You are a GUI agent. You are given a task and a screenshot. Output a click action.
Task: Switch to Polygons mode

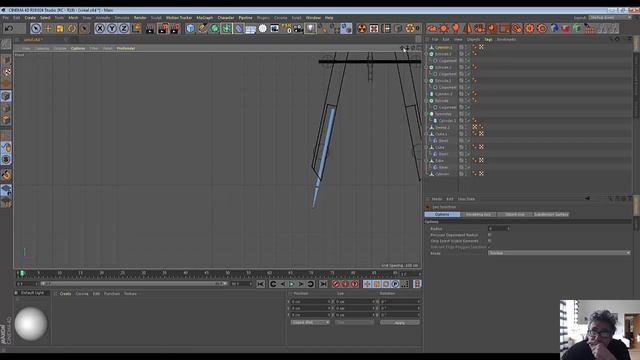[x=6, y=120]
